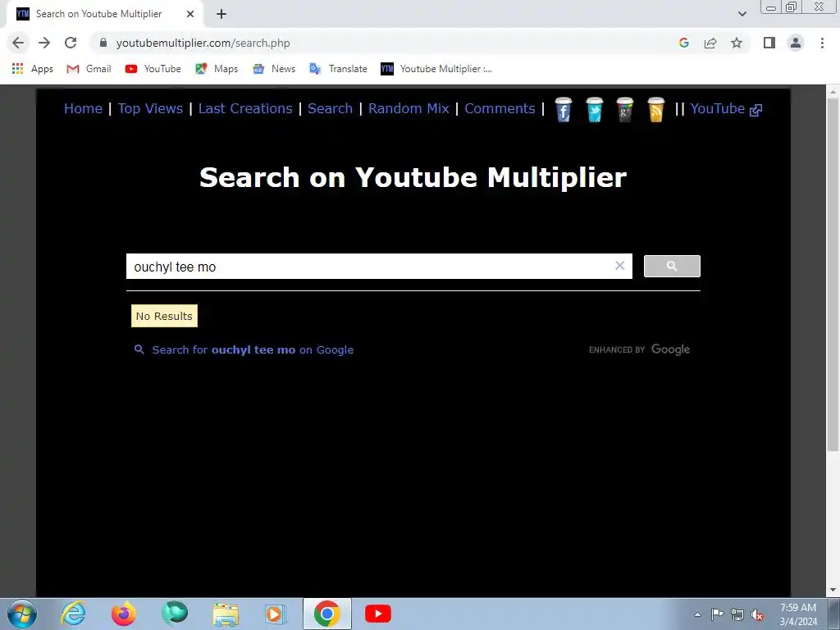
Task: Open the Windows Start menu
Action: [x=22, y=614]
